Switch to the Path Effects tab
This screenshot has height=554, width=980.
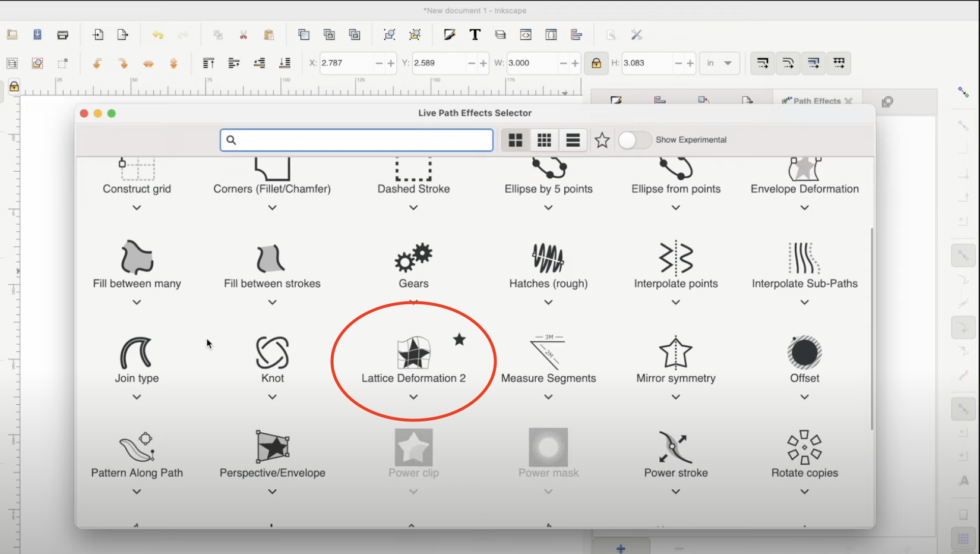(x=817, y=101)
